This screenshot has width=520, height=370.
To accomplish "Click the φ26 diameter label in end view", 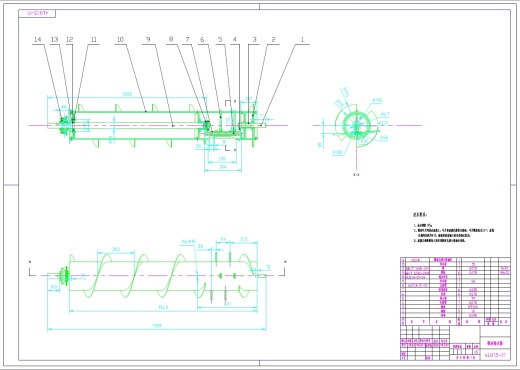I will [384, 137].
